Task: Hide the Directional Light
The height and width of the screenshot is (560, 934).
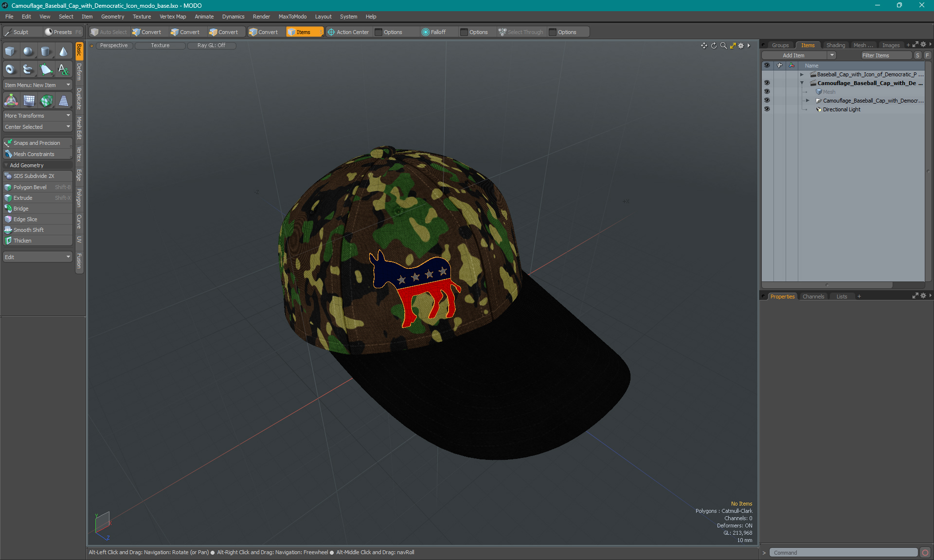Action: (x=767, y=109)
